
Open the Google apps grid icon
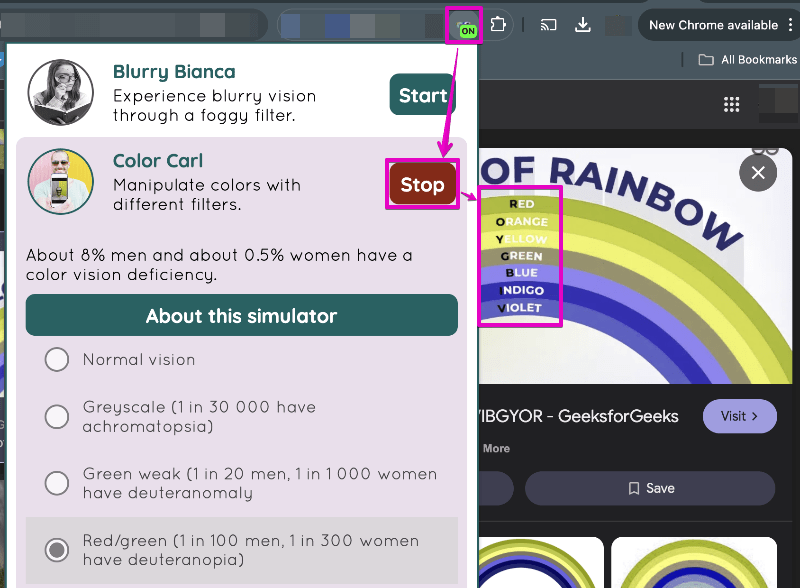click(731, 105)
